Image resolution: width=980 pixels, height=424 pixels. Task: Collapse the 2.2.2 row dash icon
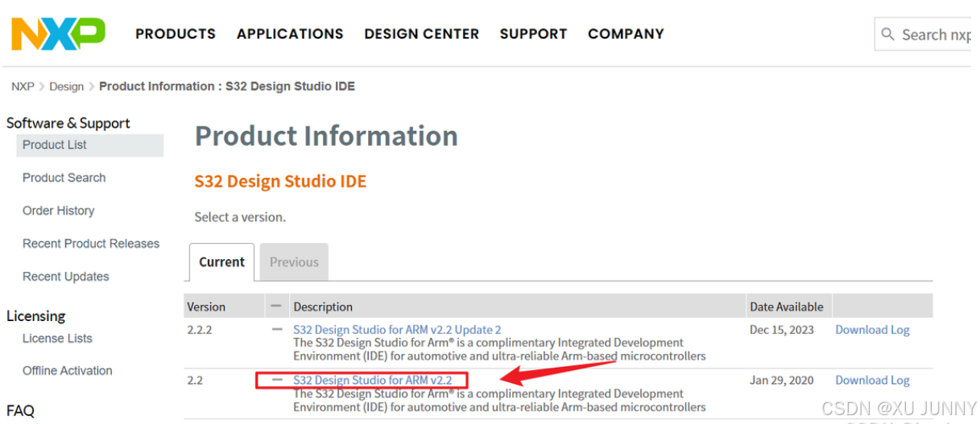277,329
